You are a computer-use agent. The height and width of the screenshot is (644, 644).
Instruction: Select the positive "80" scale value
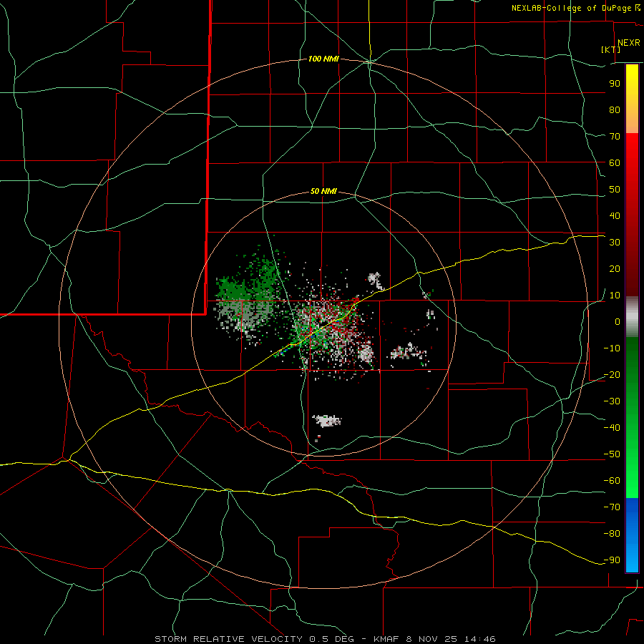(615, 110)
